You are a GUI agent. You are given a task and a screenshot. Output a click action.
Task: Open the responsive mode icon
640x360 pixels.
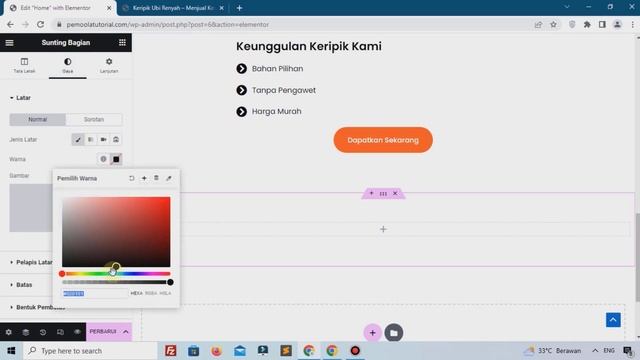(x=60, y=332)
